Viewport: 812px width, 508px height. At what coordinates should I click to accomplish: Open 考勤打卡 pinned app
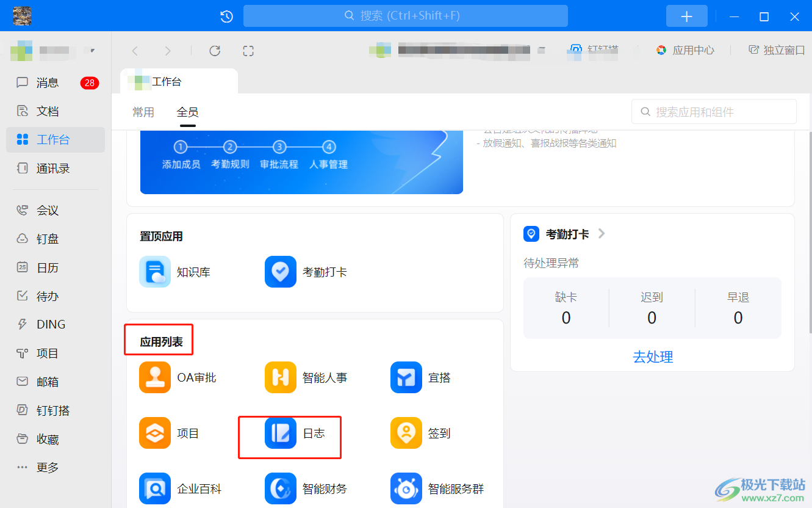pyautogui.click(x=306, y=272)
